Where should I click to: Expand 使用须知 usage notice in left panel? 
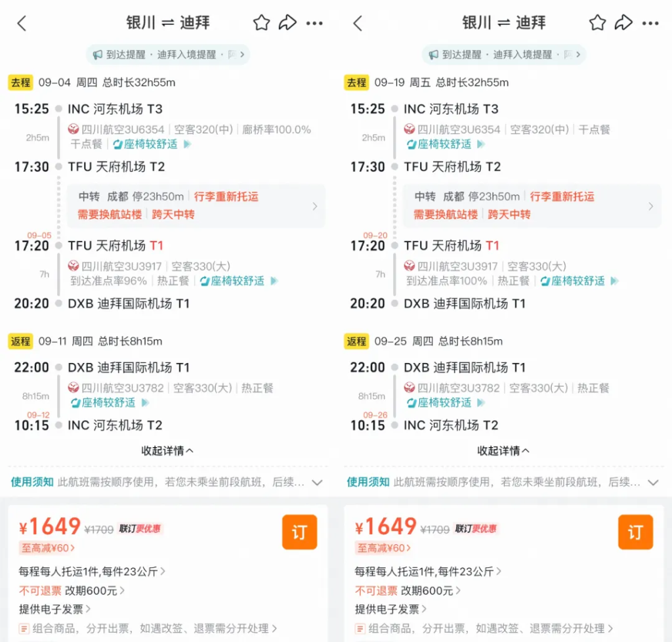tap(167, 482)
